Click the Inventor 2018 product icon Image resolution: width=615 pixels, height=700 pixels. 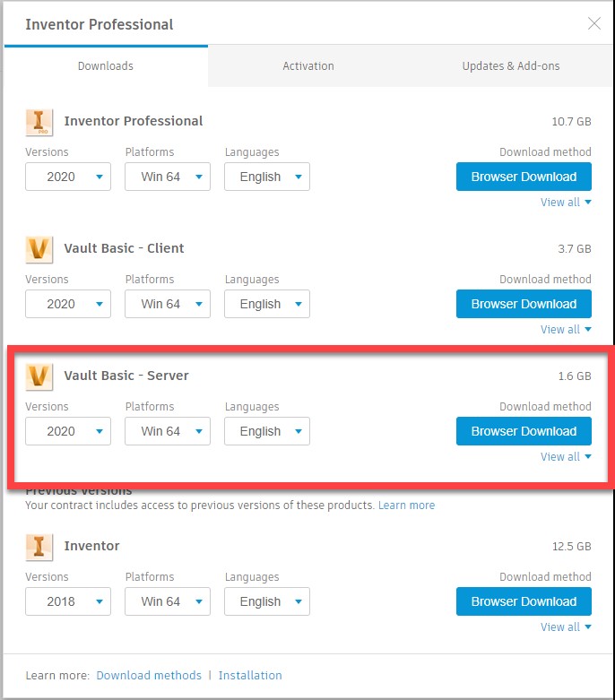point(39,547)
